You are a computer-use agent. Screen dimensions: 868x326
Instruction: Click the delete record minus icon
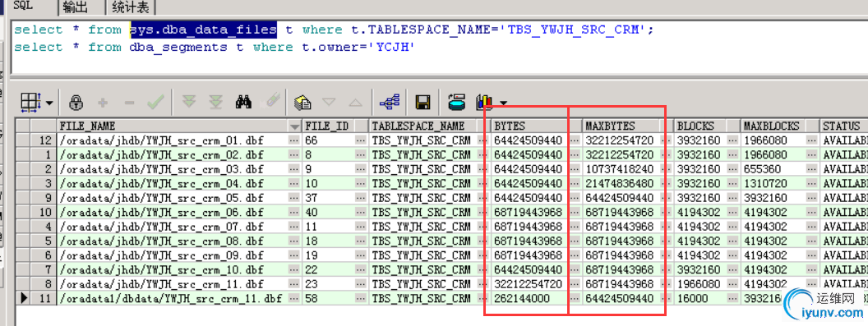(129, 103)
